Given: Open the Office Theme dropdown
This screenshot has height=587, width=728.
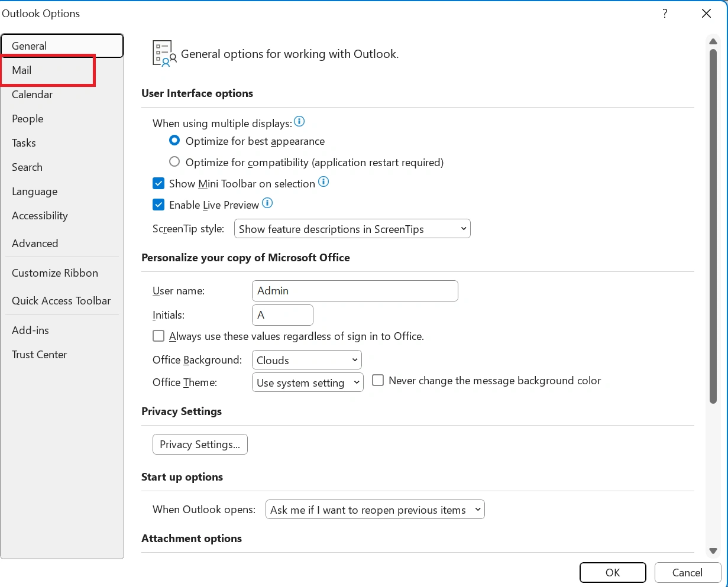Looking at the screenshot, I should pos(308,382).
